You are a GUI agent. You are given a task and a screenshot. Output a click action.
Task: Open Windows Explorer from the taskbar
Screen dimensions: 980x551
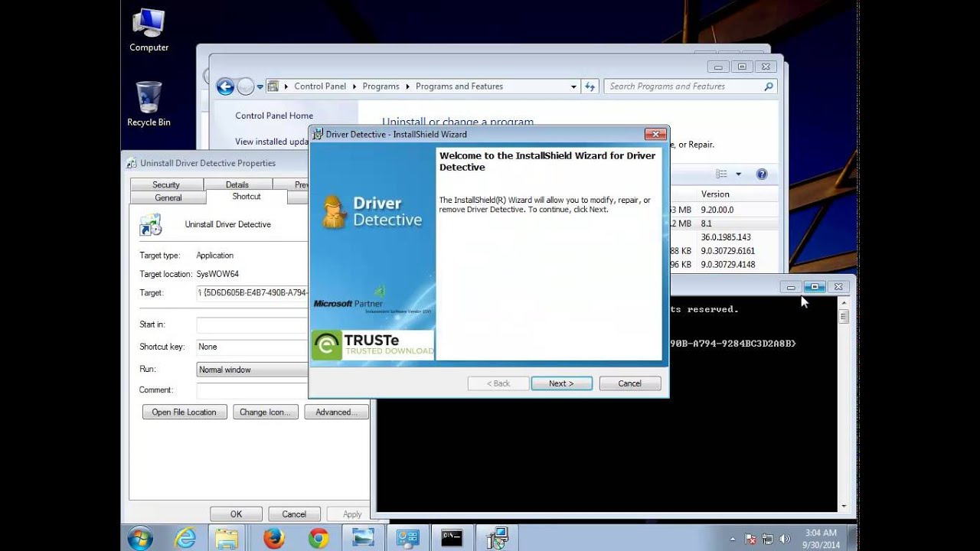(x=227, y=538)
